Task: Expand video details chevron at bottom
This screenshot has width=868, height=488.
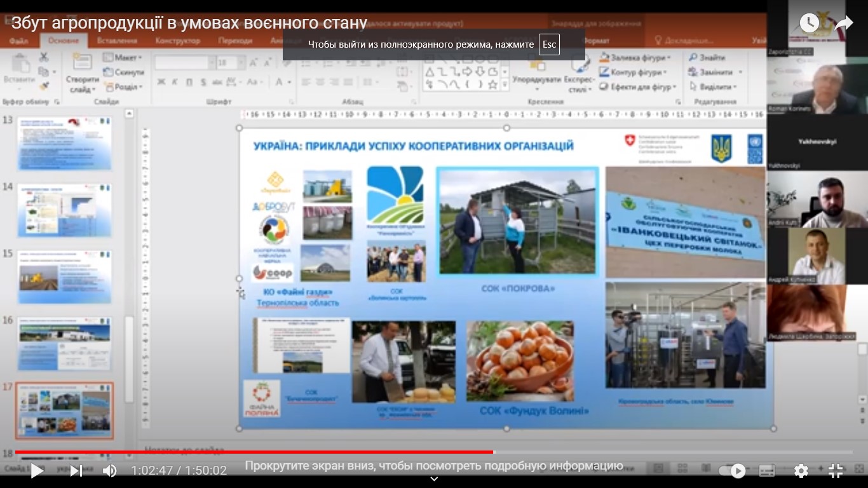Action: 434,479
